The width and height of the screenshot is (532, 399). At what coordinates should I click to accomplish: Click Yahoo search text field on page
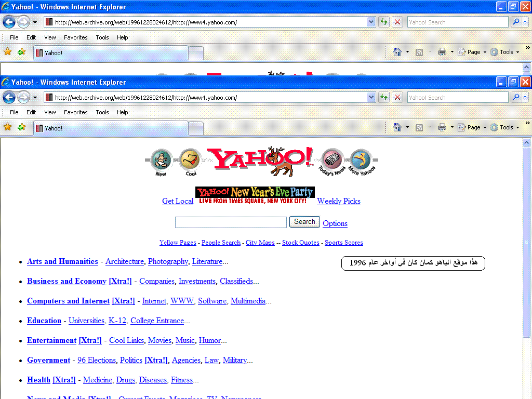(x=231, y=222)
